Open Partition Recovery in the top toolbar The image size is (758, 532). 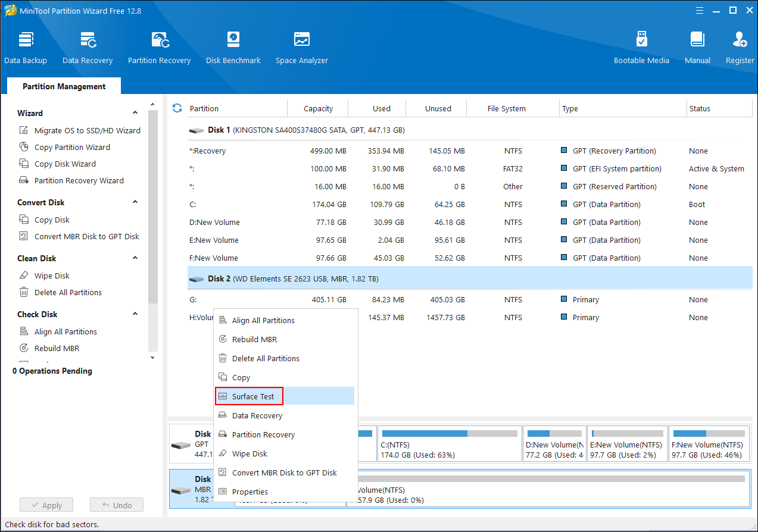[159, 48]
